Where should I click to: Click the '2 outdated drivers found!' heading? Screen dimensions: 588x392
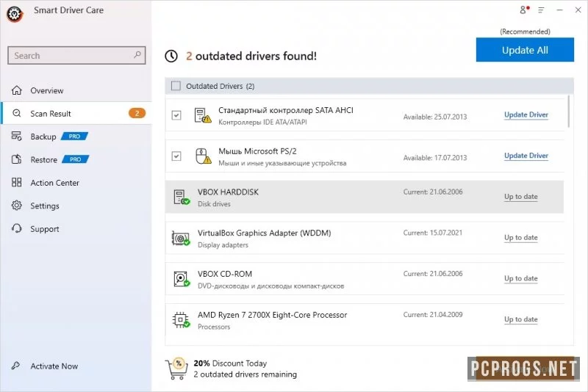point(251,57)
